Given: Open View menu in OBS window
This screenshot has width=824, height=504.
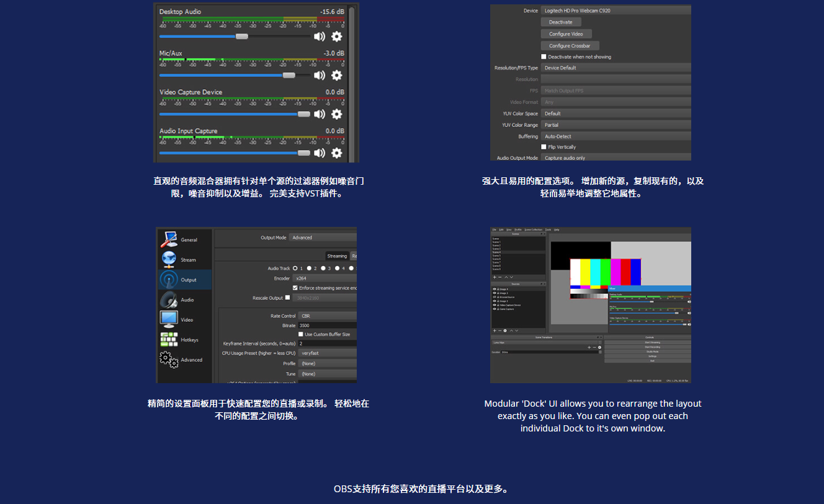Looking at the screenshot, I should [509, 229].
